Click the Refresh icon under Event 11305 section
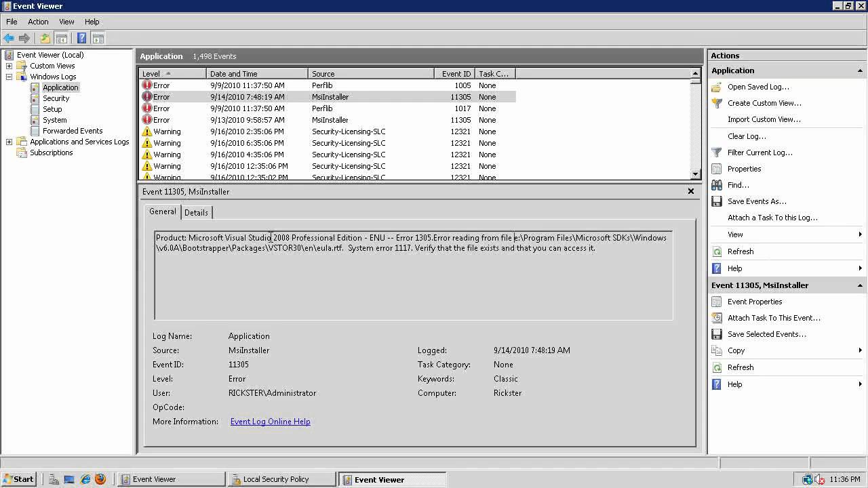868x488 pixels. [717, 367]
